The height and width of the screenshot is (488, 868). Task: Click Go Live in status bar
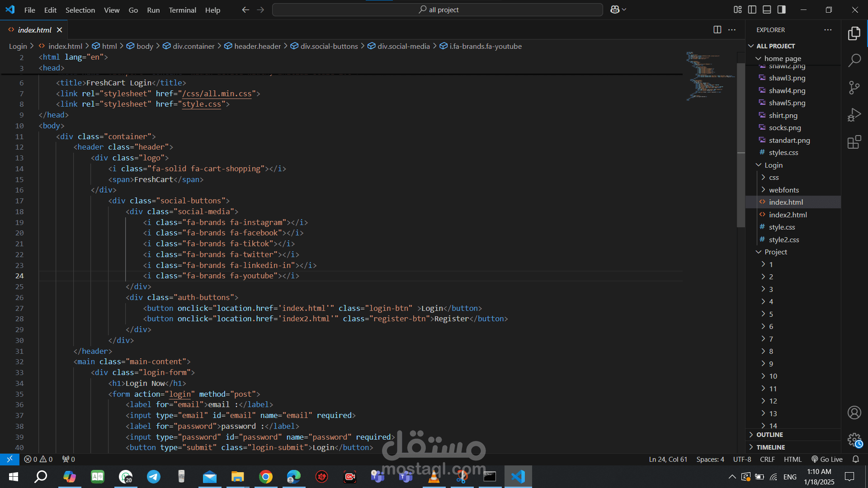827,460
